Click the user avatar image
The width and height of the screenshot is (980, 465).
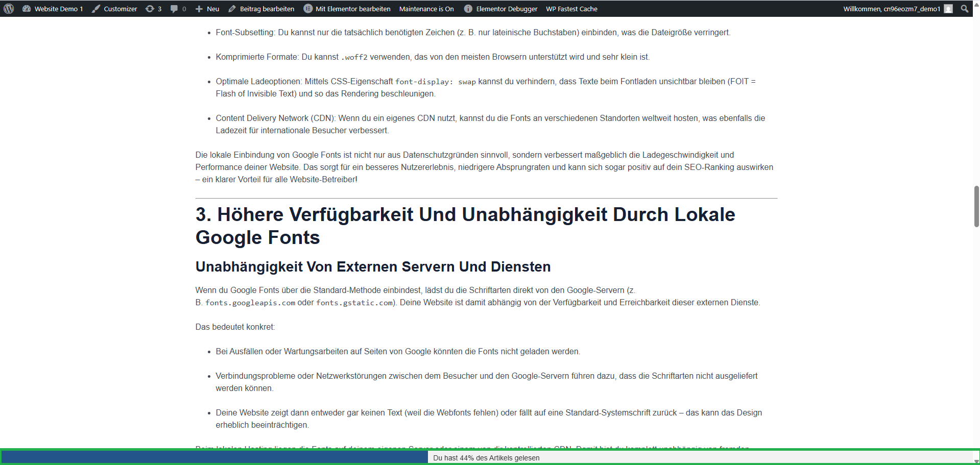coord(948,9)
